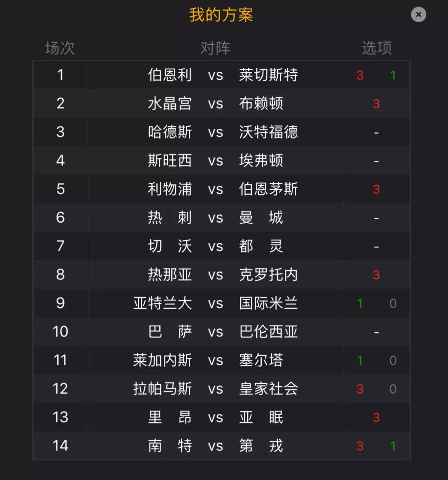Click option 3 for 水晶宫 vs 布赖顿
The image size is (448, 480).
pos(376,104)
